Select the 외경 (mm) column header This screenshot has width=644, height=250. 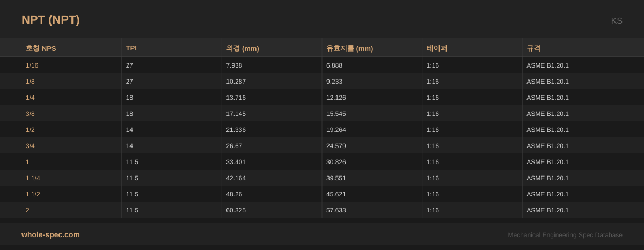[x=243, y=48]
